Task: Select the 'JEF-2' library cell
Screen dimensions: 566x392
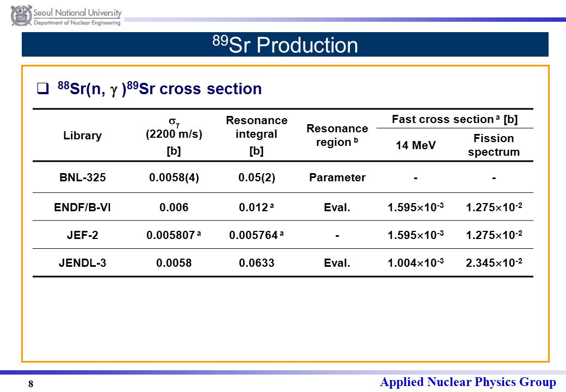Action: [x=82, y=235]
